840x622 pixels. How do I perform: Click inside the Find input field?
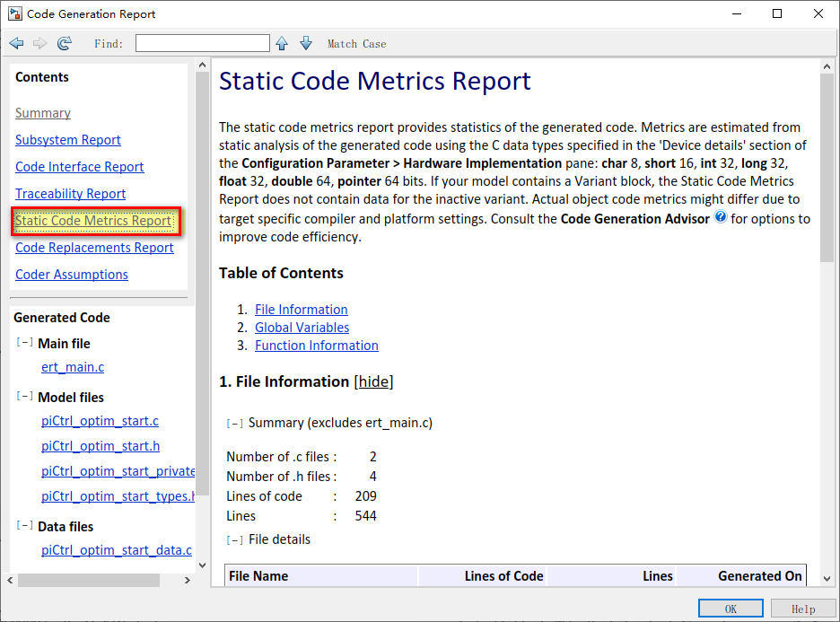coord(202,42)
